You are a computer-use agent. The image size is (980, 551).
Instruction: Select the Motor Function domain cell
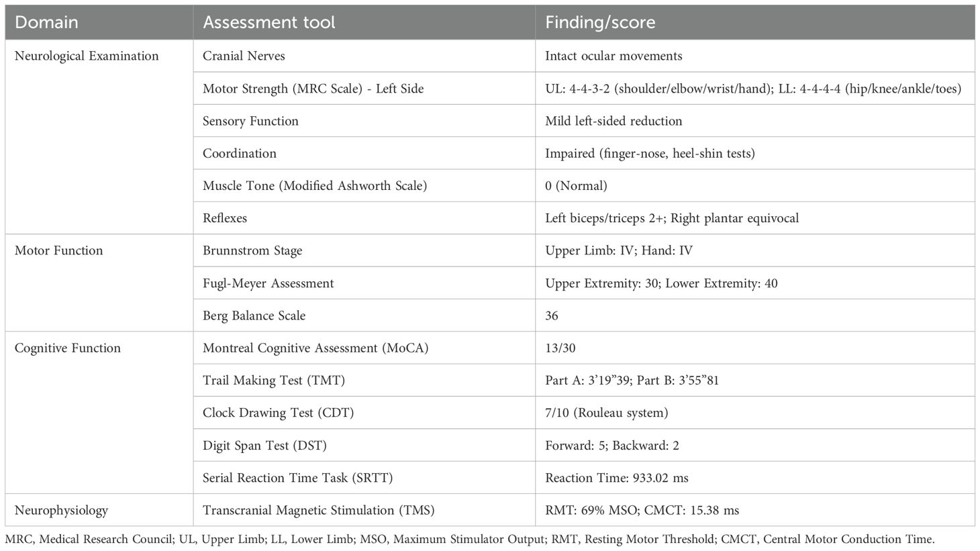coord(58,251)
